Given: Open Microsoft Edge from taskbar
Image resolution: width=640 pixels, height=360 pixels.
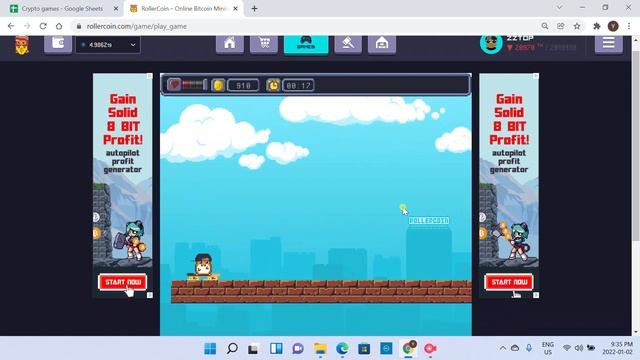Looking at the screenshot, I should [342, 349].
